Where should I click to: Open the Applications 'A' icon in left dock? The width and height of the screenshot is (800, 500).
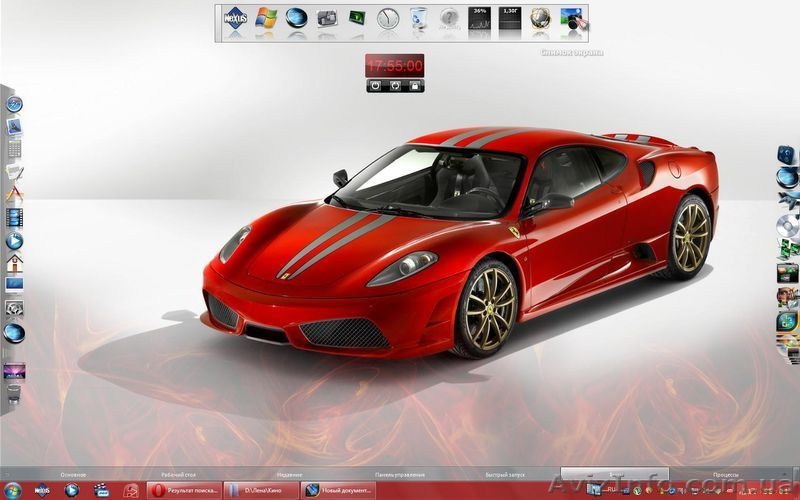point(15,193)
